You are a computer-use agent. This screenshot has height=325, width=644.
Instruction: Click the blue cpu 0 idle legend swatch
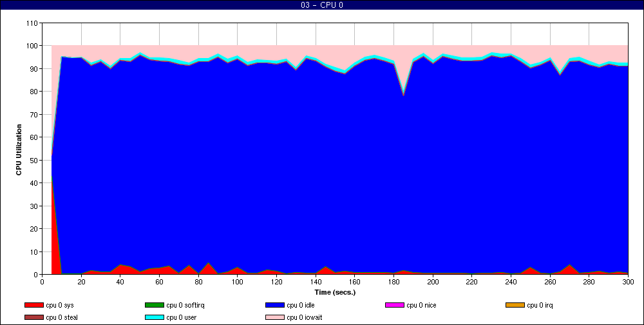tap(275, 305)
